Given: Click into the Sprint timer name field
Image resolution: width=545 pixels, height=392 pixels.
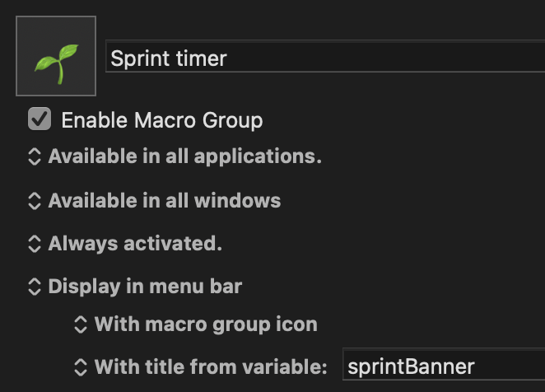Looking at the screenshot, I should [329, 58].
